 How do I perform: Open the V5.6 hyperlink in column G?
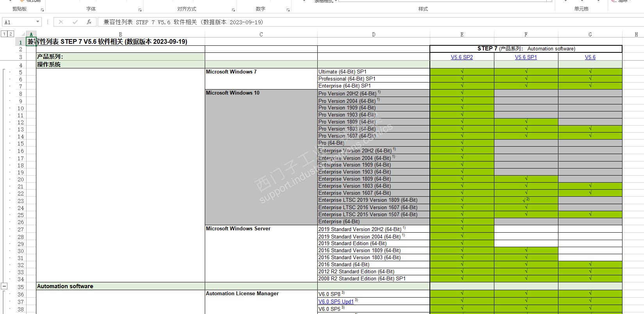[x=590, y=57]
